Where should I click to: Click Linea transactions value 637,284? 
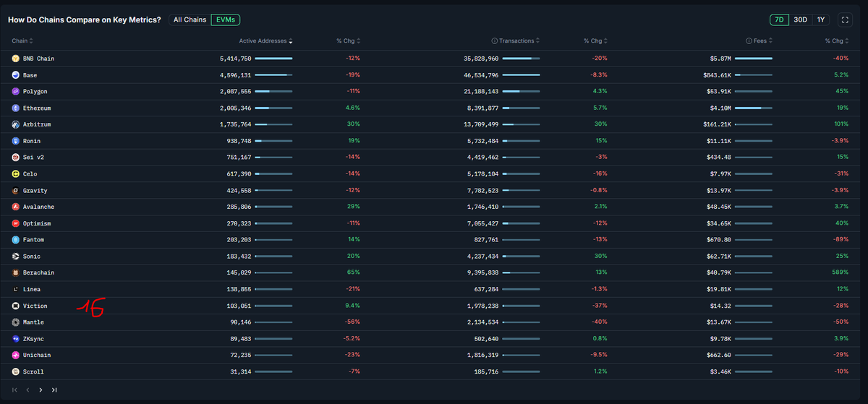point(485,289)
